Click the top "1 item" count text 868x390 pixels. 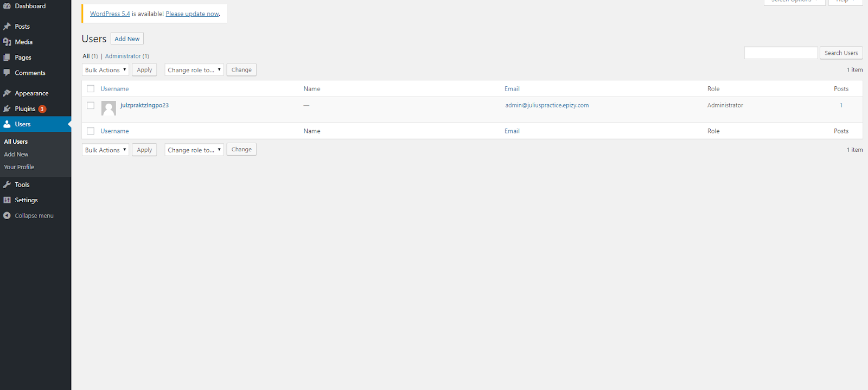854,69
